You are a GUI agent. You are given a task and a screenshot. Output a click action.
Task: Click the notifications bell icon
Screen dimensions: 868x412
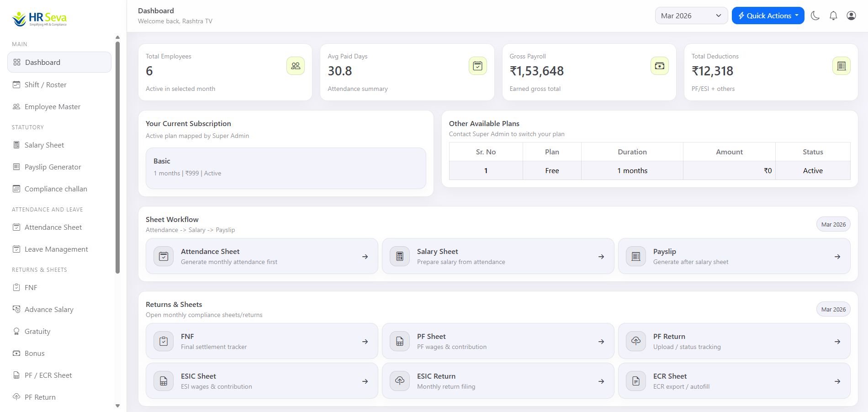tap(833, 15)
